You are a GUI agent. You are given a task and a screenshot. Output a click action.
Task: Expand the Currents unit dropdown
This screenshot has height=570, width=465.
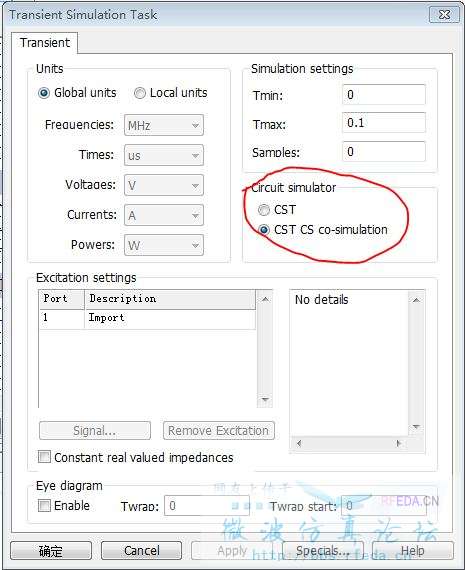(164, 215)
